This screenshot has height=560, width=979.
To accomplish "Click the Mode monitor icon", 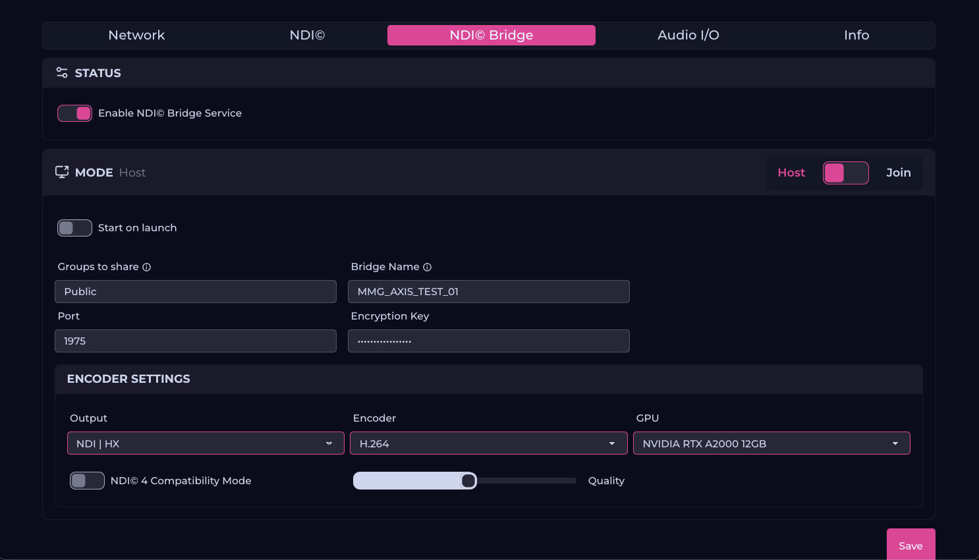I will [62, 173].
